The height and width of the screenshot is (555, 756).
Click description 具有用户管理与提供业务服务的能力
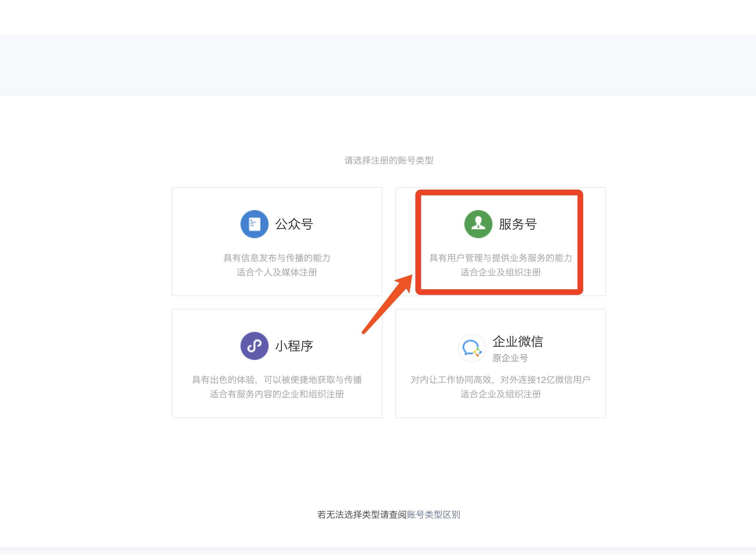pos(500,258)
